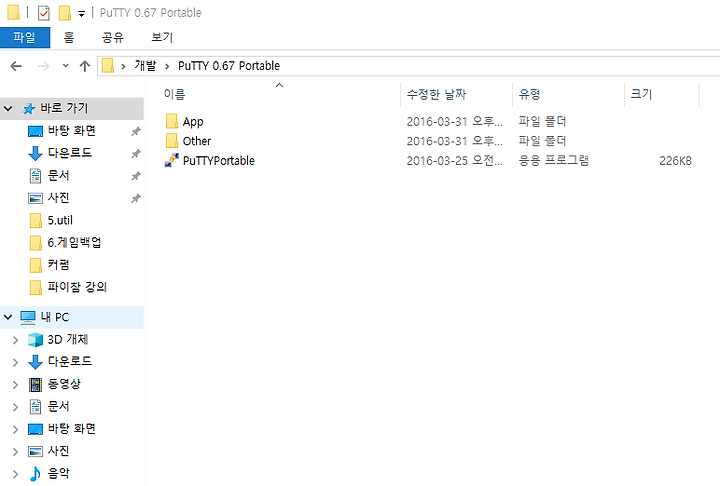Sort by the 수정한 날짜 column header
The image size is (720, 486).
point(436,94)
